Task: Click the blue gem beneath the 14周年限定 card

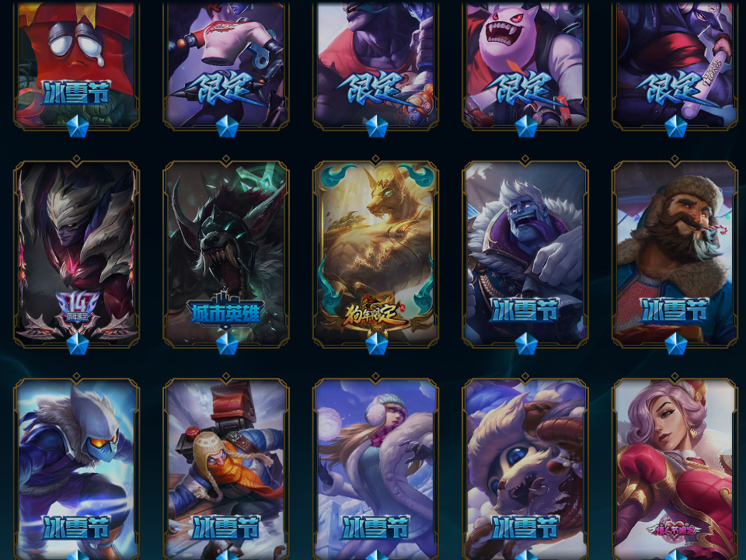Action: click(78, 344)
